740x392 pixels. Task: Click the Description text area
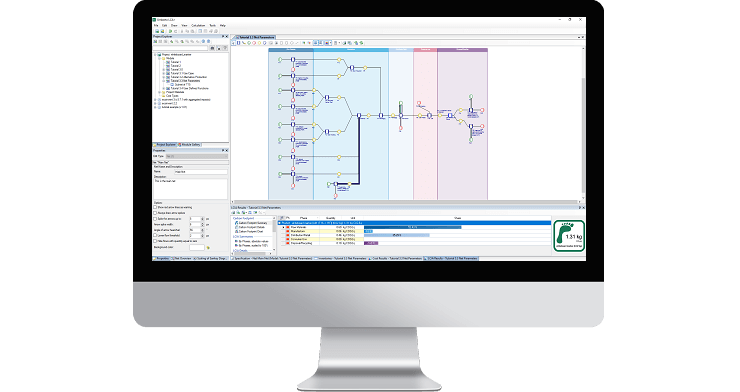click(x=190, y=189)
